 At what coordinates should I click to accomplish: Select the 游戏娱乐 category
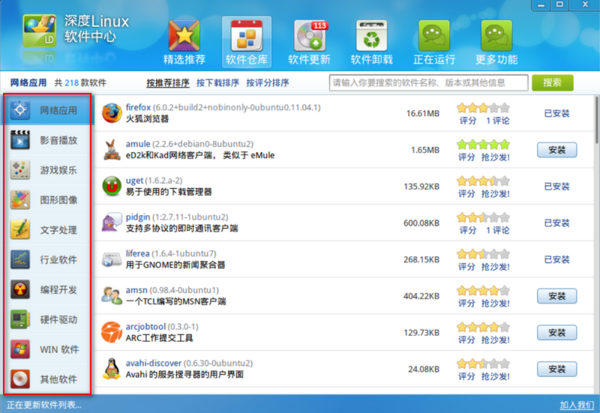click(x=47, y=170)
